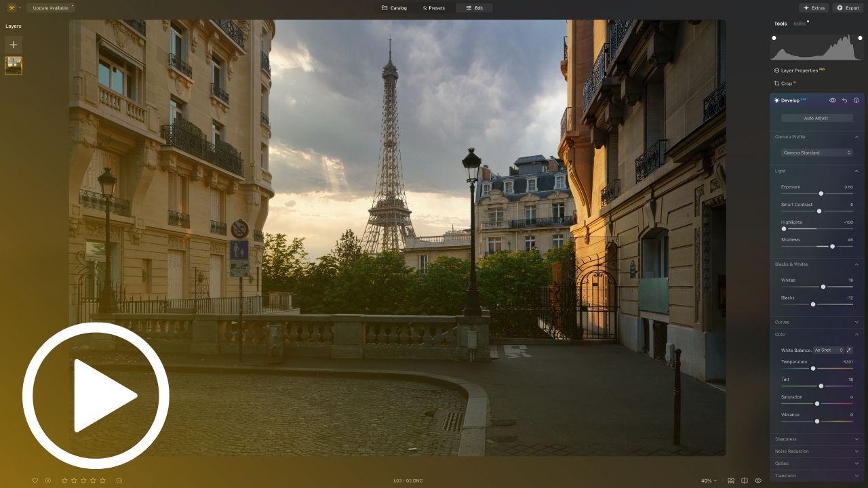
Task: Click the Temperature value 5301
Action: tap(848, 362)
